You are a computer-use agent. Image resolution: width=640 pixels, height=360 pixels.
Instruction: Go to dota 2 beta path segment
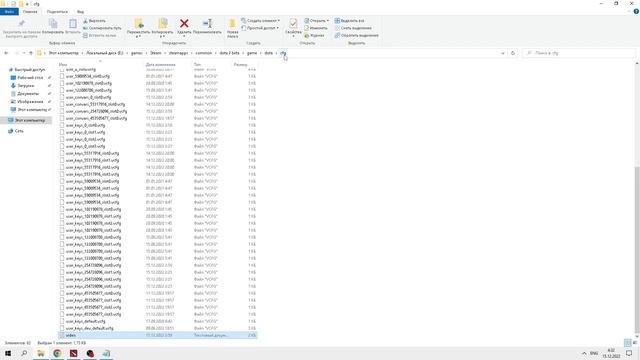coord(229,53)
